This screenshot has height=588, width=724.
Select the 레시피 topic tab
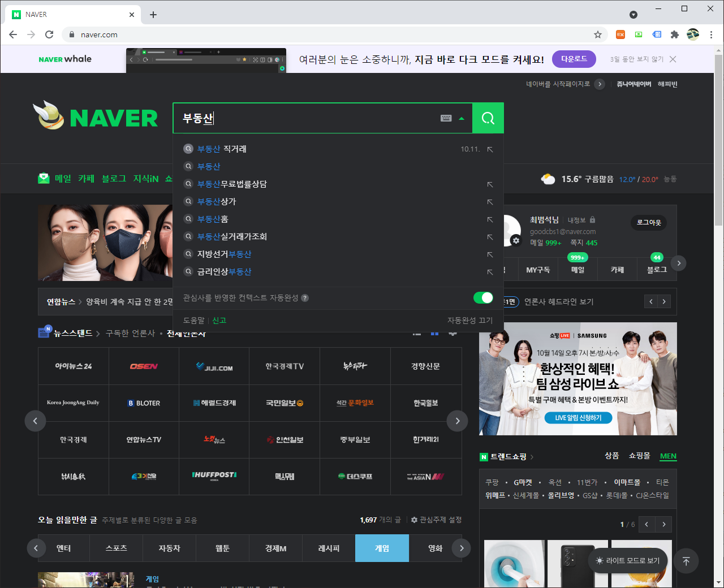329,548
